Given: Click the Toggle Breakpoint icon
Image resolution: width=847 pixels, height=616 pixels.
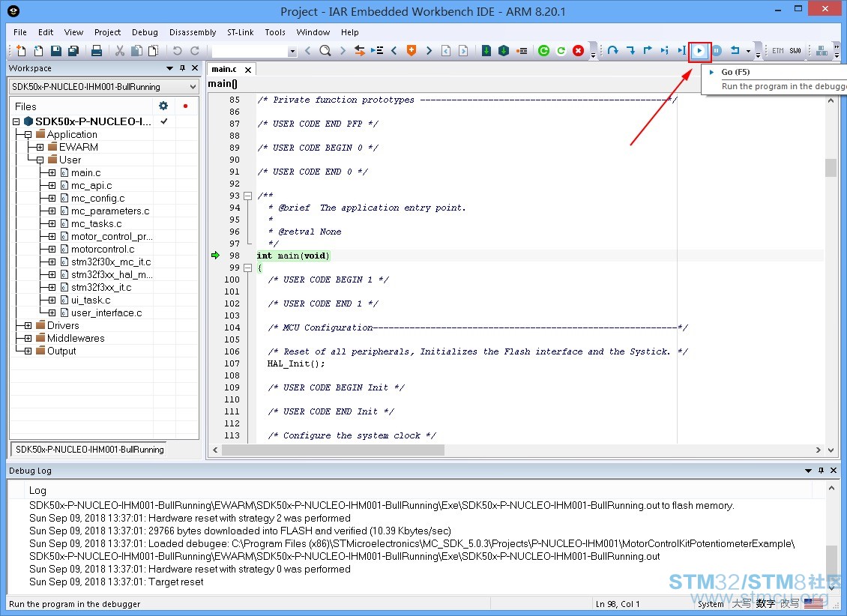Looking at the screenshot, I should click(x=521, y=51).
